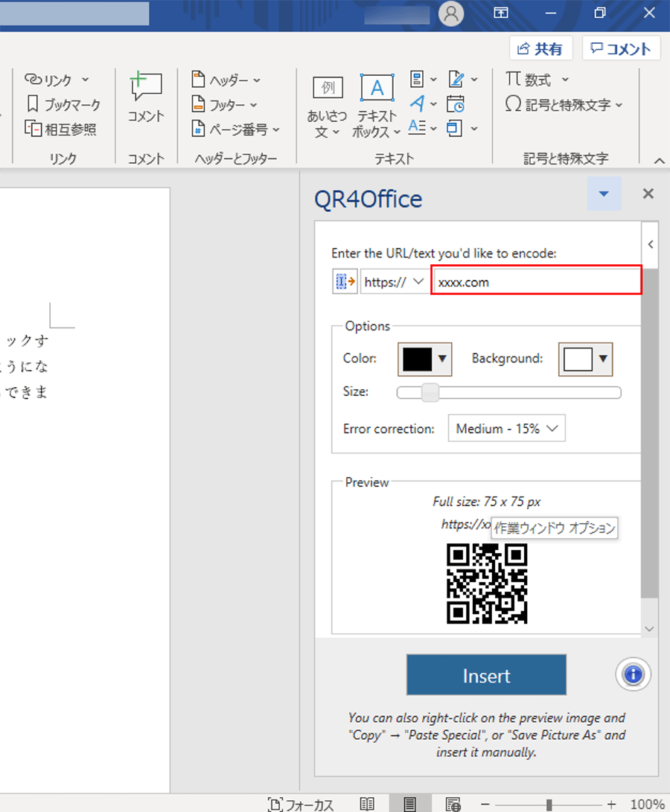Expand the Error correction dropdown
This screenshot has height=812, width=670.
click(x=506, y=429)
